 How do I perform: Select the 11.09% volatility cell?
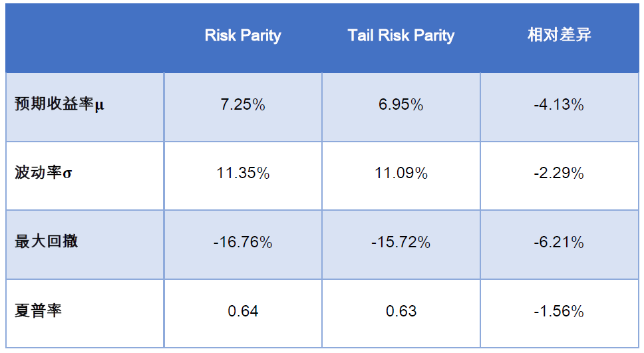click(401, 174)
